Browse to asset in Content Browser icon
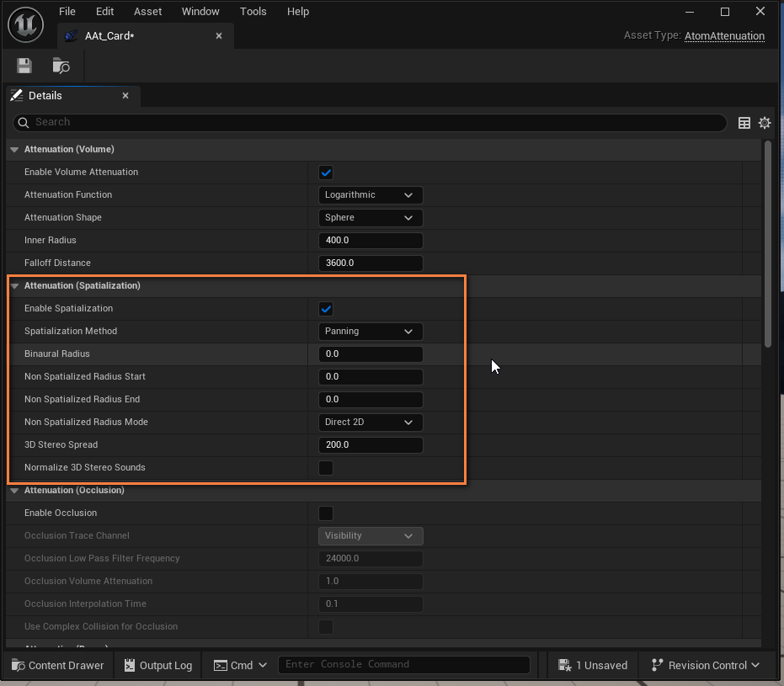Image resolution: width=784 pixels, height=686 pixels. [61, 66]
